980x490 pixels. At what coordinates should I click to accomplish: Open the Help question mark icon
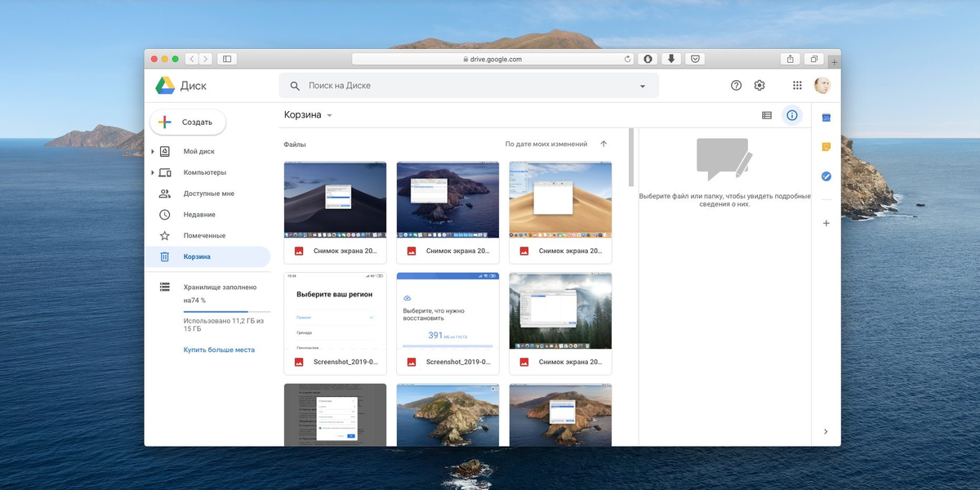[x=736, y=86]
